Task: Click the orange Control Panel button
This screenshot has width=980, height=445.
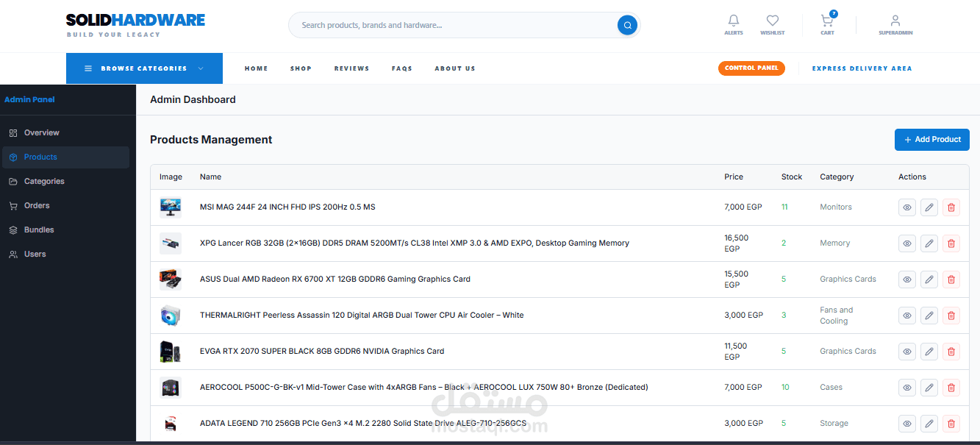Action: point(751,68)
